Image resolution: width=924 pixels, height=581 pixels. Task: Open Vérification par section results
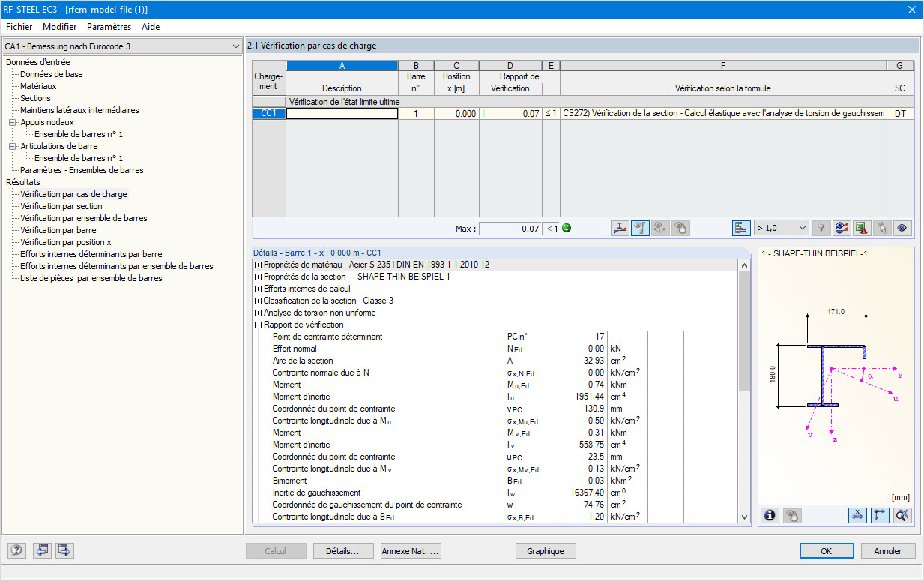[61, 206]
